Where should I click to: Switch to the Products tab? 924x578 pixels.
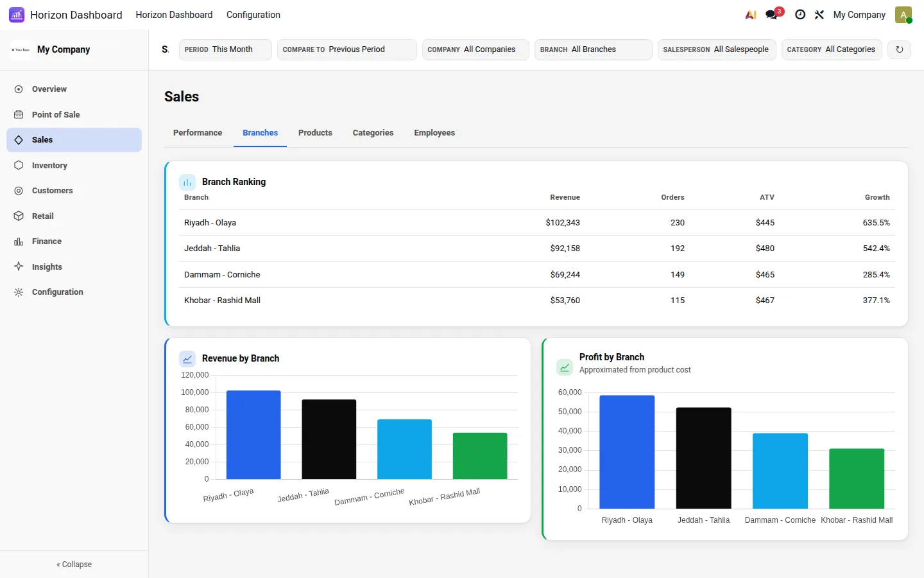click(x=315, y=133)
